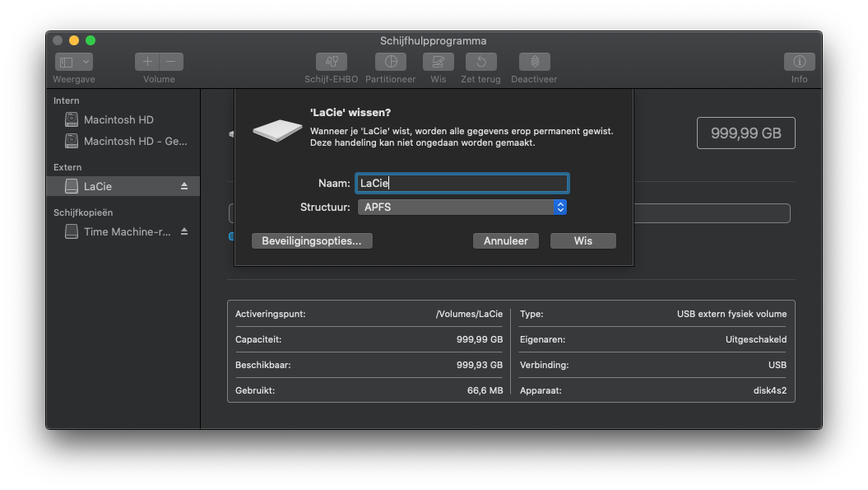Run Schijf-EHBO first aid tool
Viewport: 868px width, 490px height.
(331, 62)
